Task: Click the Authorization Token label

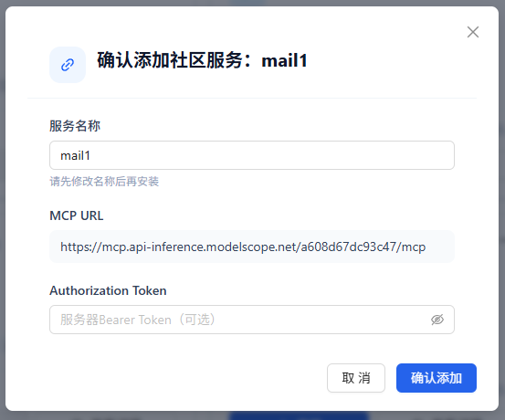Action: pyautogui.click(x=108, y=290)
